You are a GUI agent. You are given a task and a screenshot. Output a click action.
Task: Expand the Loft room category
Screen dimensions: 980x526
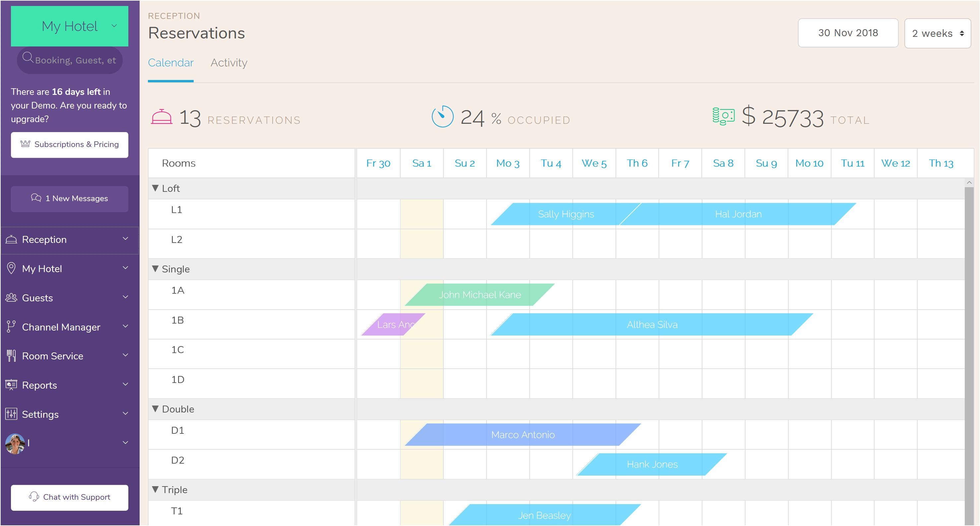tap(156, 188)
